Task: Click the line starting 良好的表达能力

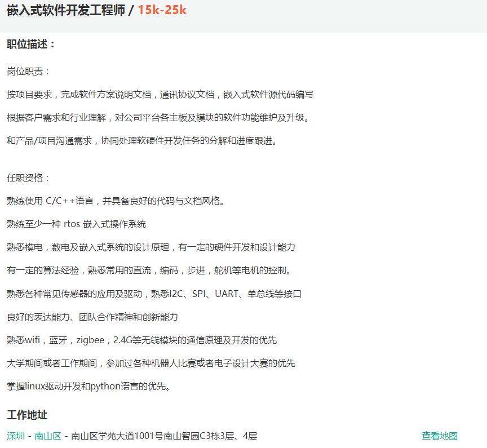Action: point(92,317)
